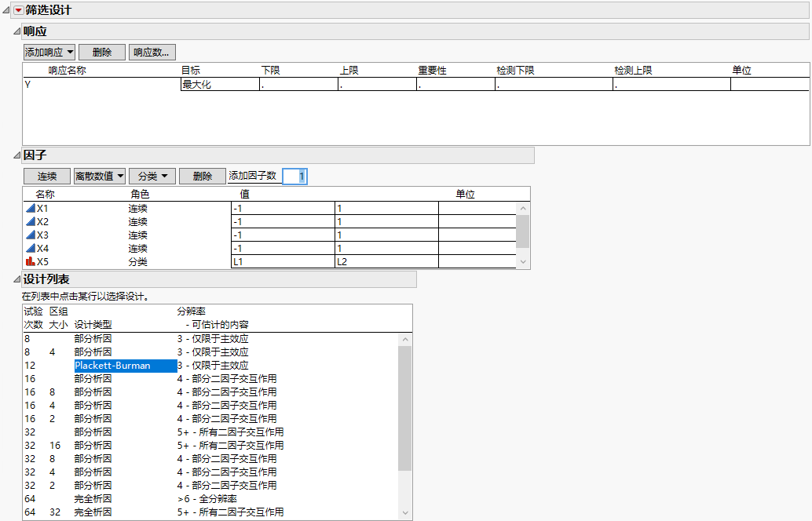Click the continuous factor icon for X4
Image resolution: width=812 pixels, height=521 pixels.
click(31, 249)
